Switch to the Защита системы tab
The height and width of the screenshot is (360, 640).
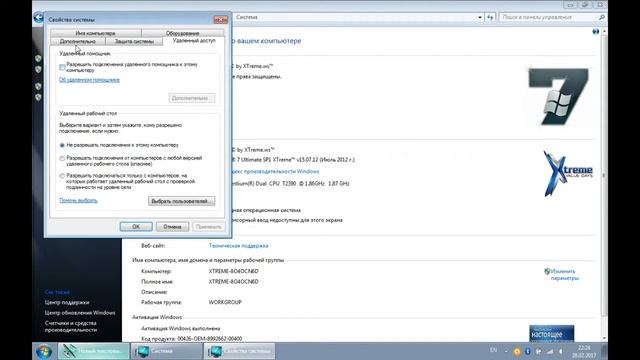pos(134,41)
